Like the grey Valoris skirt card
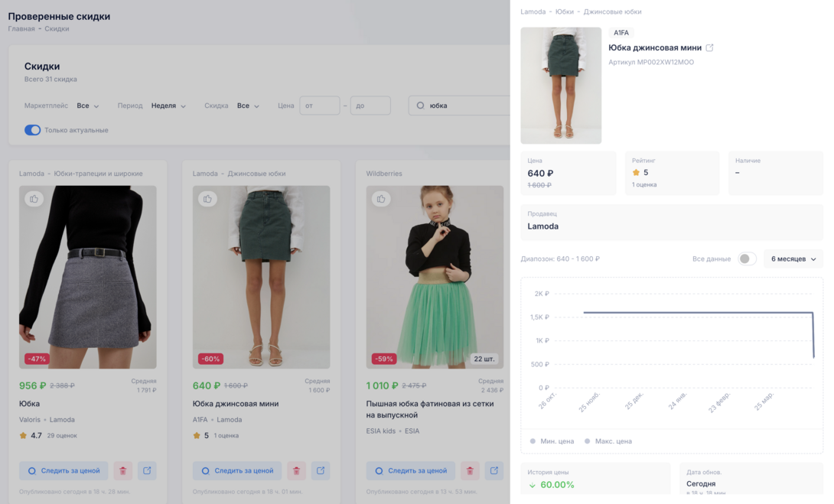This screenshot has width=834, height=504. [x=34, y=199]
